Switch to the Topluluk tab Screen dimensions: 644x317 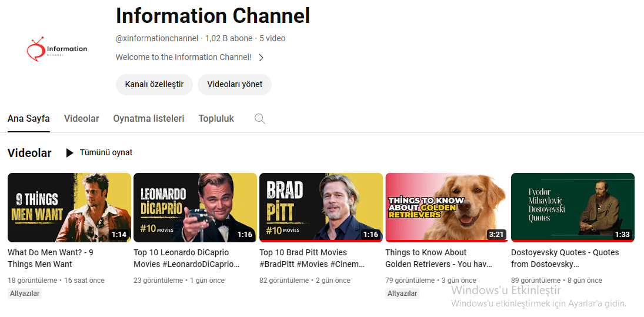[x=216, y=119]
